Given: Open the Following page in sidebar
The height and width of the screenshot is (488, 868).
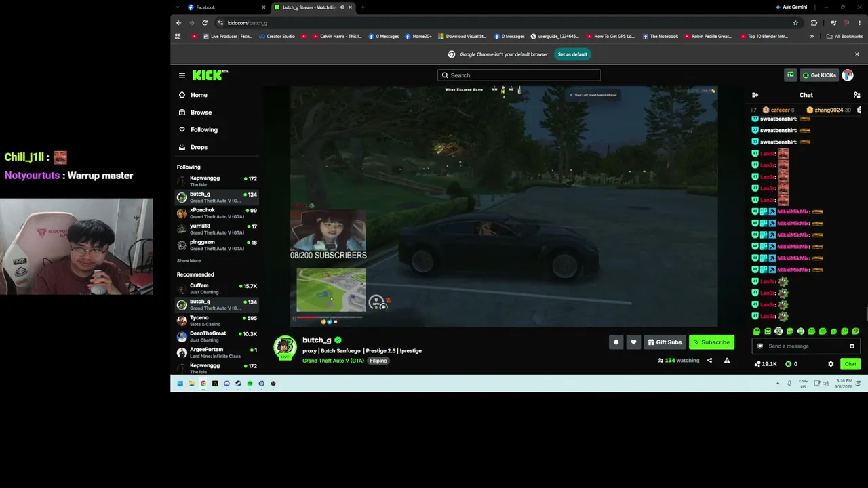Looking at the screenshot, I should click(x=216, y=130).
